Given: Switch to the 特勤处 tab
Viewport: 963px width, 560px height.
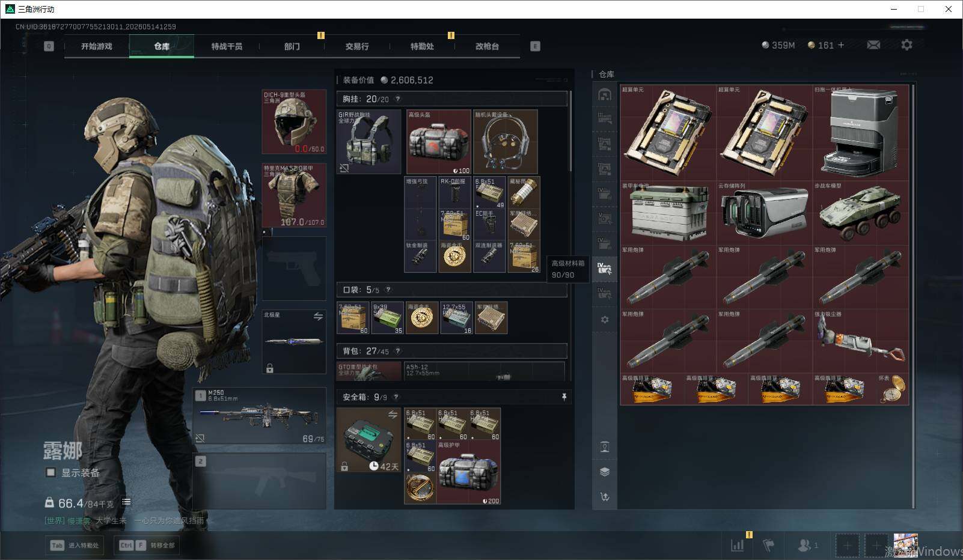Looking at the screenshot, I should point(422,46).
